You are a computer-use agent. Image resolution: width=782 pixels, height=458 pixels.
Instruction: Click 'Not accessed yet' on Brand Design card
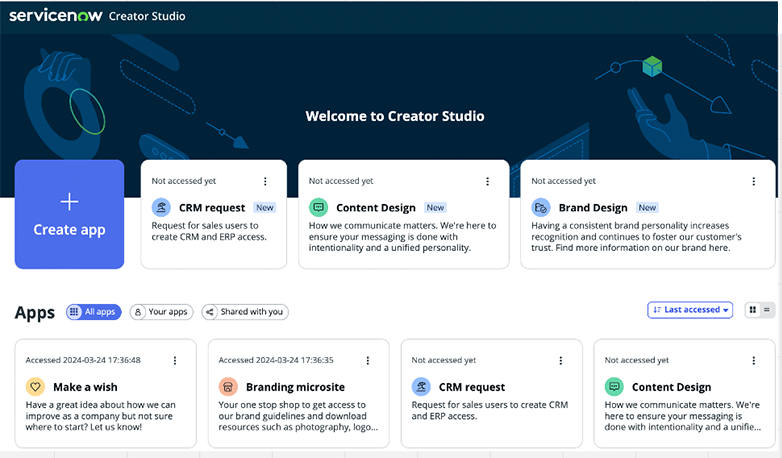pos(564,181)
